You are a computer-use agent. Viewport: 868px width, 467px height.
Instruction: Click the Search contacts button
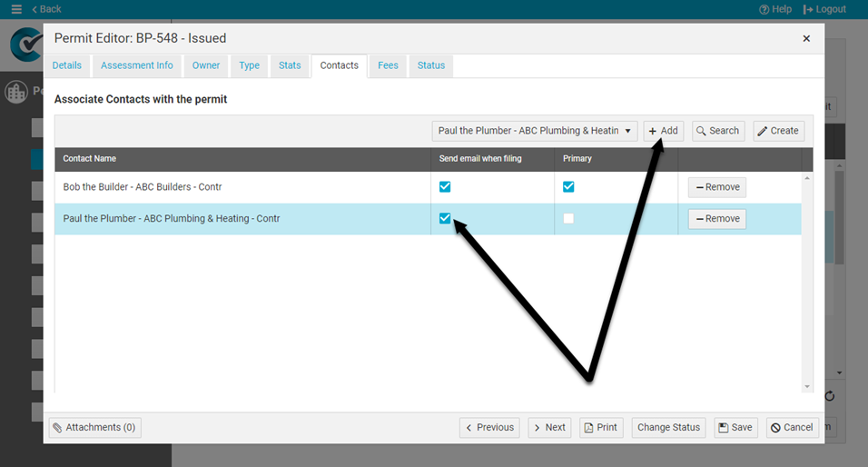[x=718, y=131]
